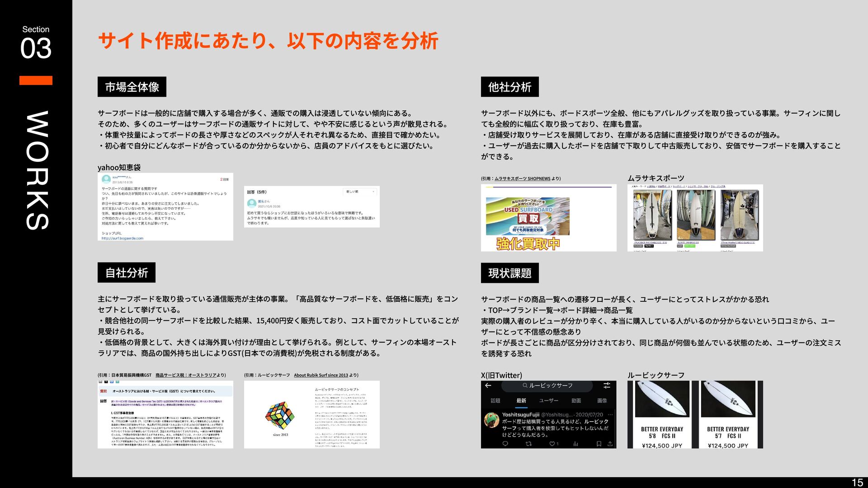Open the 商品サービス税：オーストラリア citation link
Screen dimensions: 868x488
coord(186,375)
